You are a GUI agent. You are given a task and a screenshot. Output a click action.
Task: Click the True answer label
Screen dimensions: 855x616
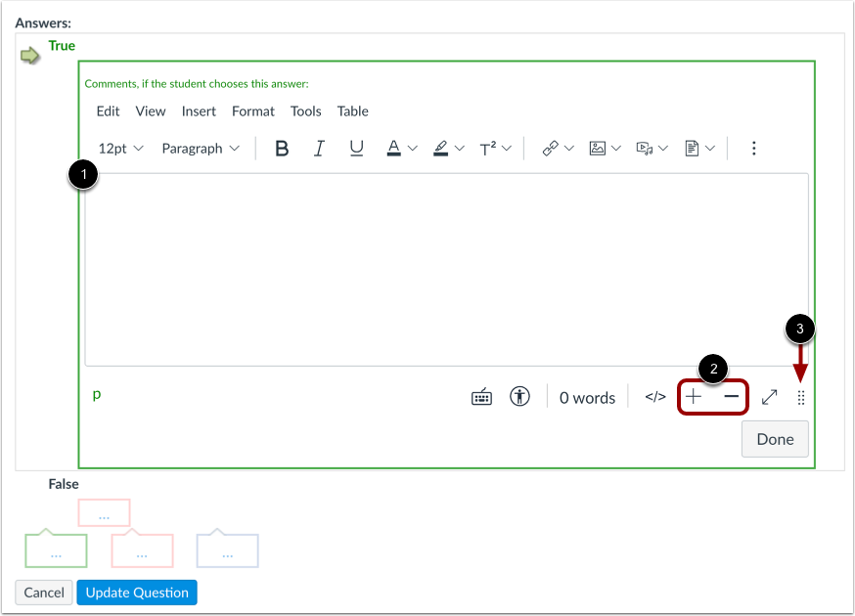[62, 46]
